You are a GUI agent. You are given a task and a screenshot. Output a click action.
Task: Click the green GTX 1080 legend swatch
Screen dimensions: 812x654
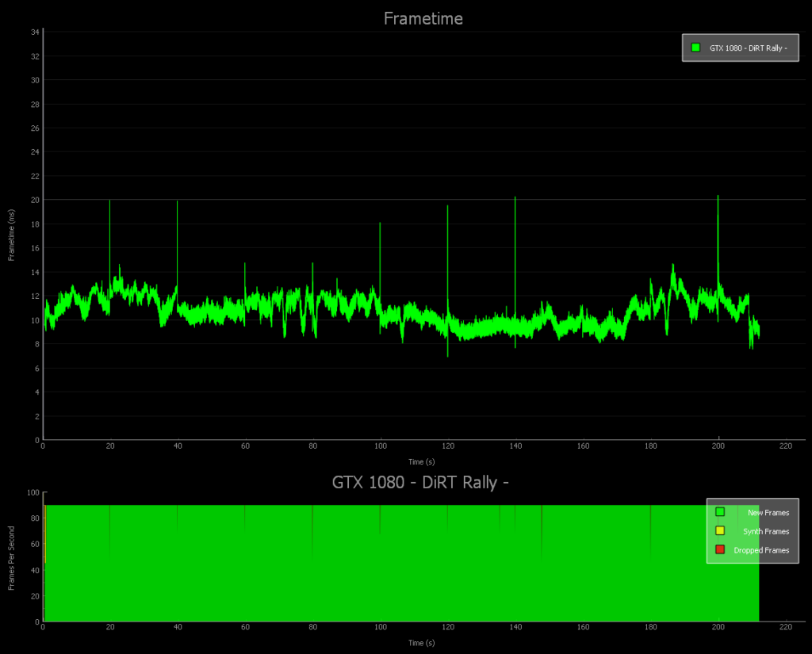click(695, 48)
